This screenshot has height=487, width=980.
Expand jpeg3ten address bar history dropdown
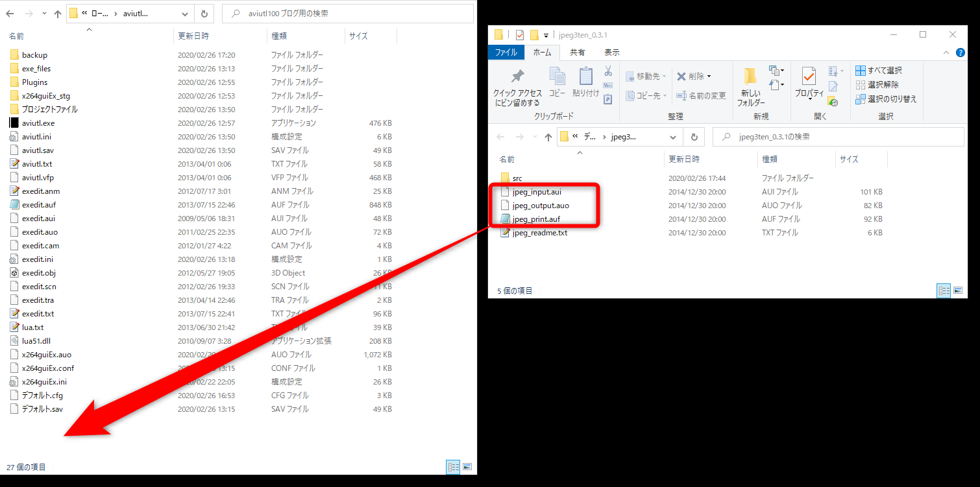point(673,137)
